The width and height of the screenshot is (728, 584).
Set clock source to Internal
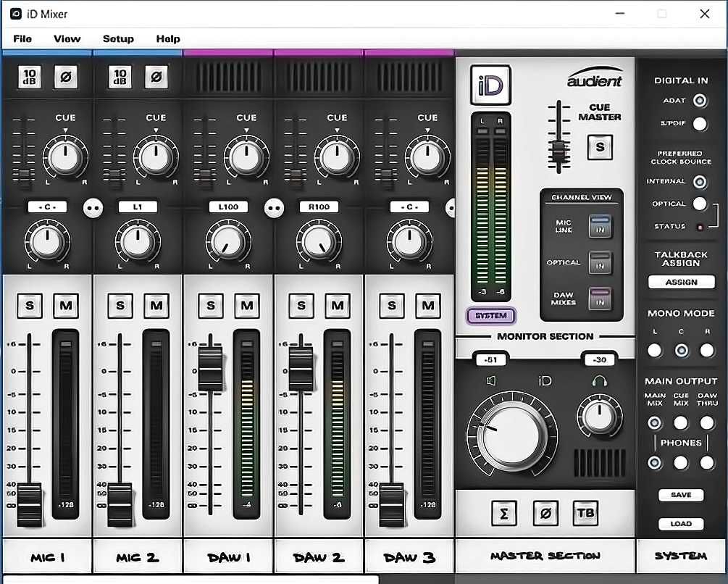(x=700, y=182)
